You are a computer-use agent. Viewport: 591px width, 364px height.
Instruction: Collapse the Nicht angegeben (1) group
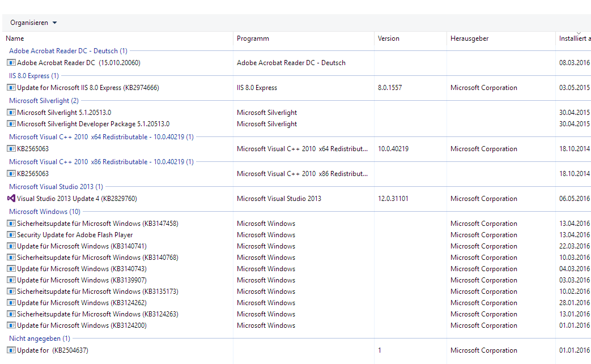coord(40,339)
